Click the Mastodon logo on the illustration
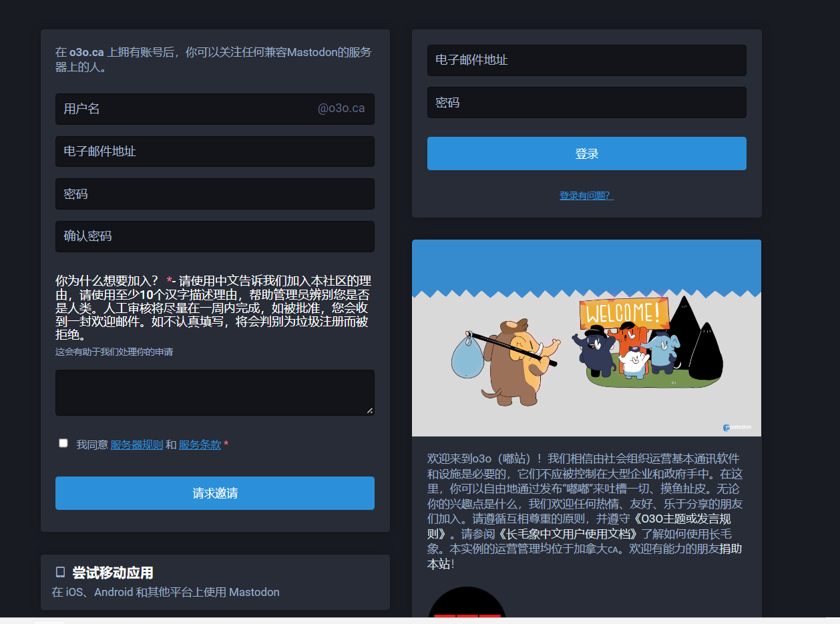The height and width of the screenshot is (624, 840). point(737,427)
